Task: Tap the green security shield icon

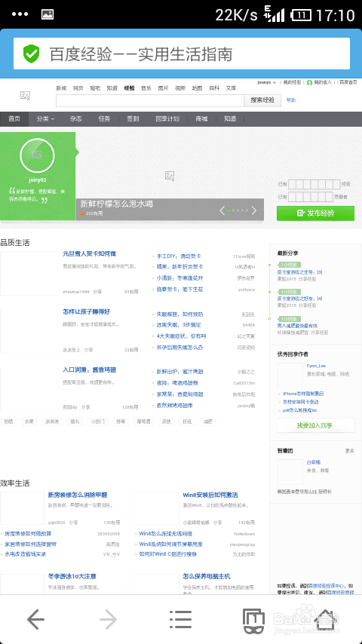Action: (x=31, y=54)
